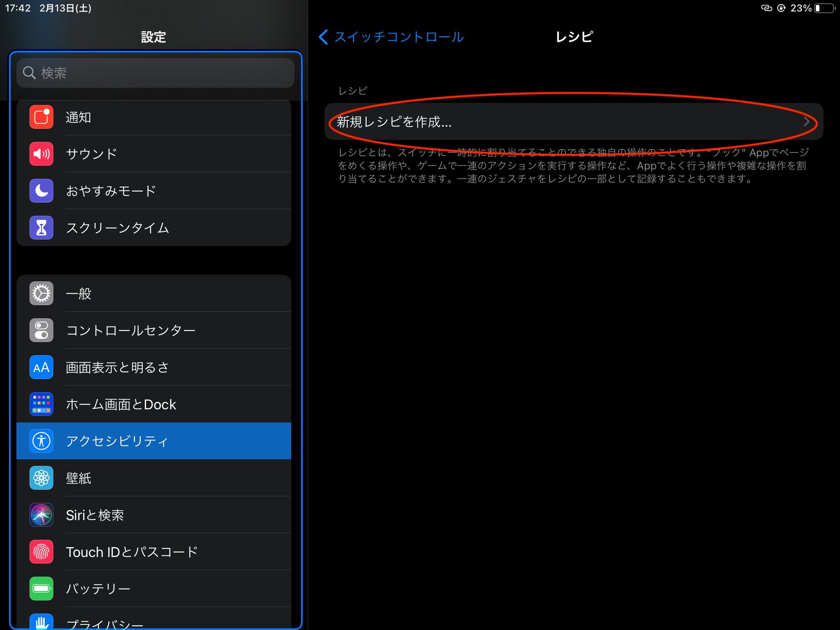
Task: Open the スクリーンタイム hourglass icon
Action: [41, 228]
